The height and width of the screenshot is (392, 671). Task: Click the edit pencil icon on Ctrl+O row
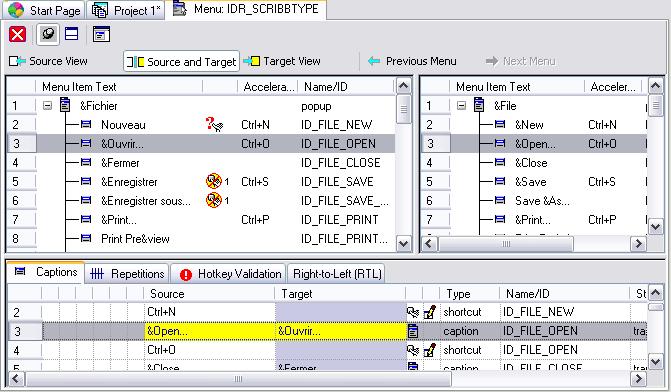(430, 350)
